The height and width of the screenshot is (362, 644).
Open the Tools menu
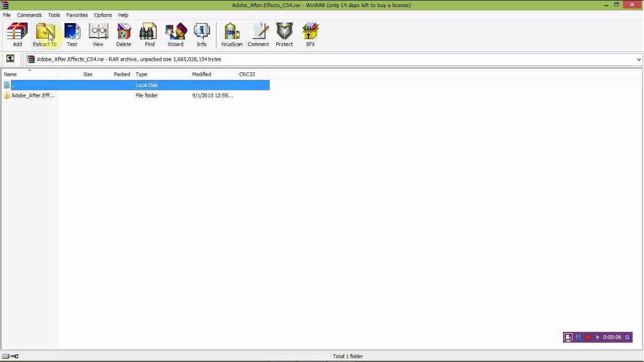(54, 15)
